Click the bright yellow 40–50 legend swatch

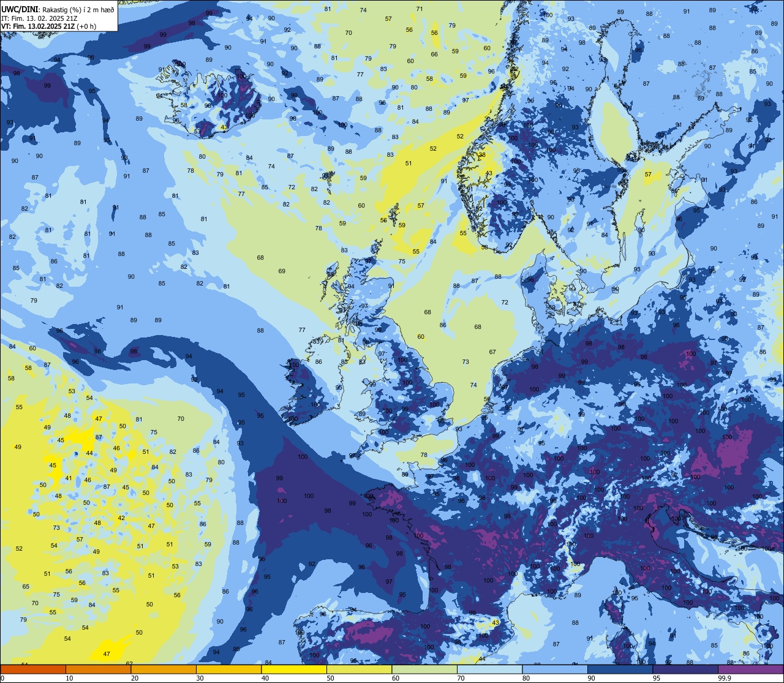[x=294, y=669]
